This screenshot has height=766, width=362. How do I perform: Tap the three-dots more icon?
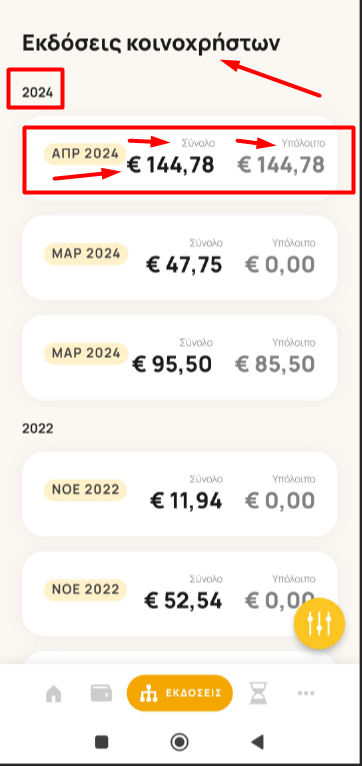pos(306,693)
